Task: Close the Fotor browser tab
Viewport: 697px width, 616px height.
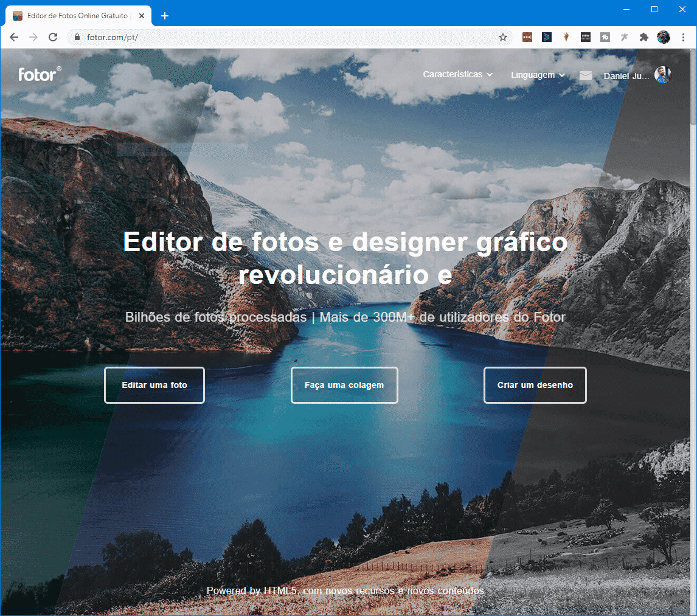Action: click(x=142, y=16)
